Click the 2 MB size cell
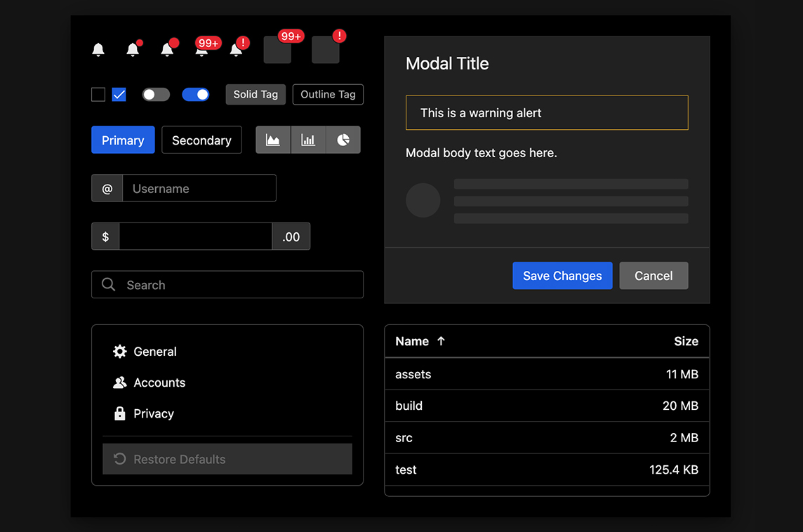803x532 pixels. 684,438
